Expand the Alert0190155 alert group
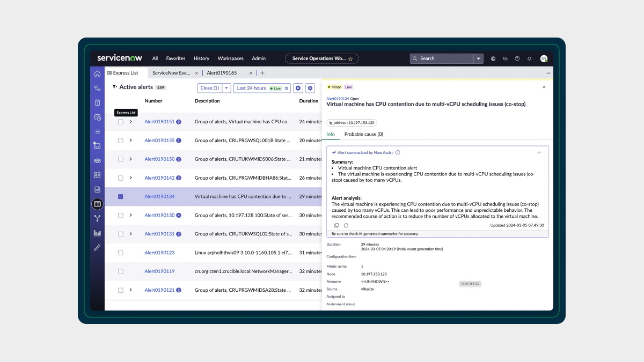The width and height of the screenshot is (644, 362). tap(130, 141)
